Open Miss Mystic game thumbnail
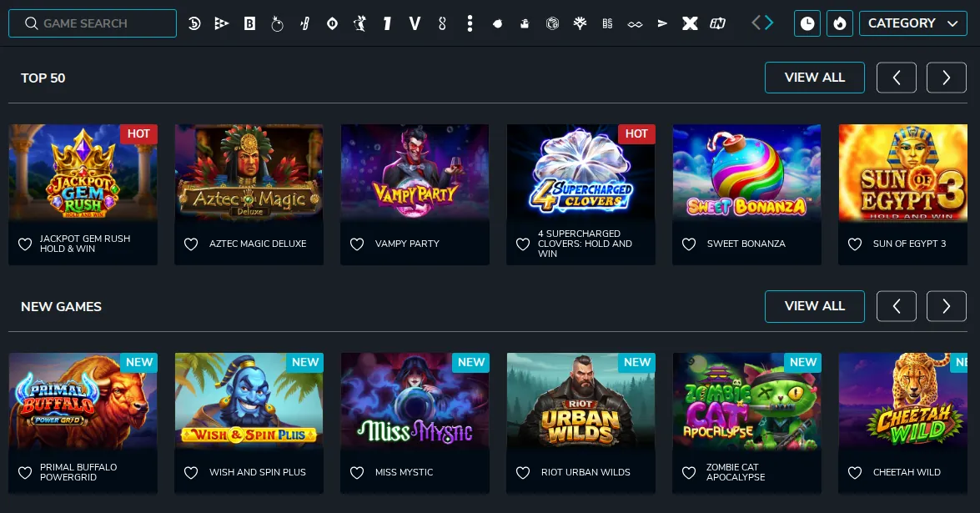The image size is (980, 513). (x=415, y=401)
